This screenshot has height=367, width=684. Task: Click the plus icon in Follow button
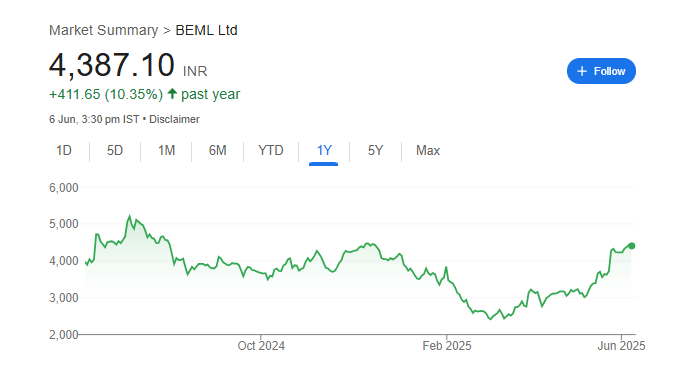pos(582,71)
